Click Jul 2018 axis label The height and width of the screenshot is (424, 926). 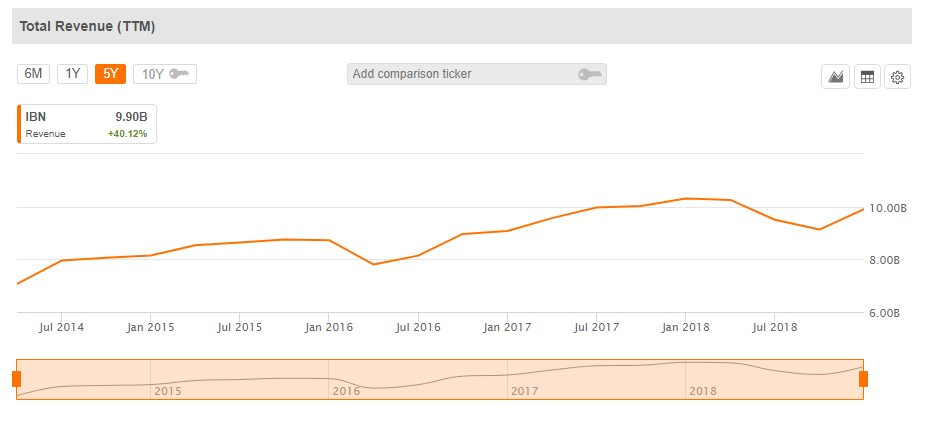(x=774, y=327)
